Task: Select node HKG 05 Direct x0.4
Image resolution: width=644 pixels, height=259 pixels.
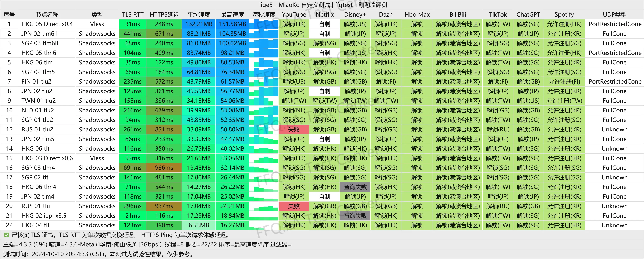Action: 47,24
